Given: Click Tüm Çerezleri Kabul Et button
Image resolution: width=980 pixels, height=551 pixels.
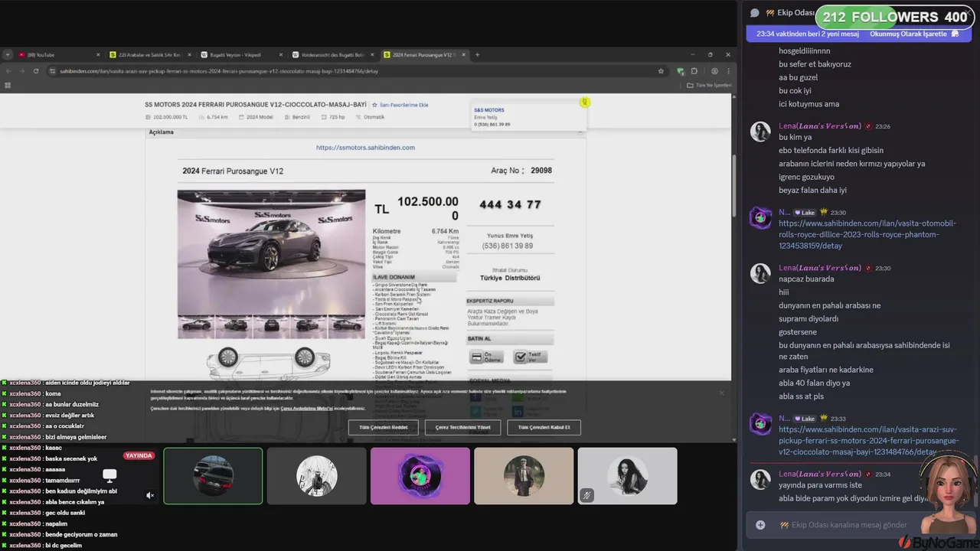Looking at the screenshot, I should click(544, 427).
